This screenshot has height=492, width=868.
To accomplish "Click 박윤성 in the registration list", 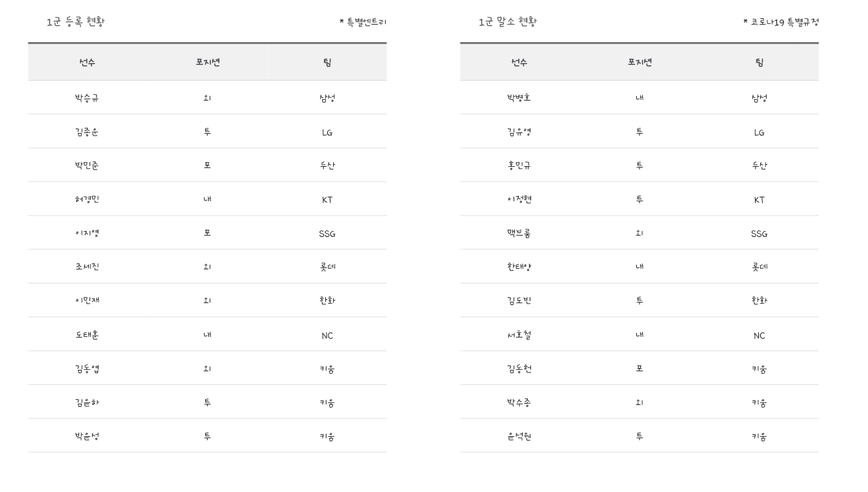I will click(x=87, y=436).
